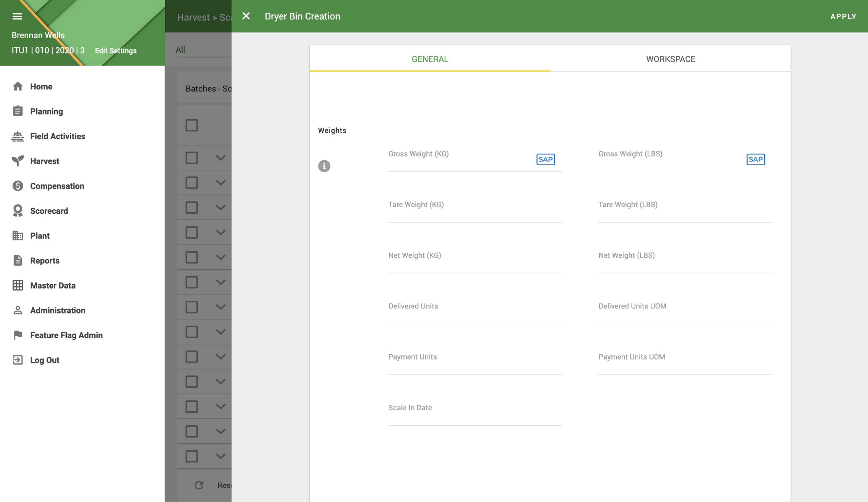Screen dimensions: 868x502
Task: Click the Home house icon
Action: (x=18, y=86)
